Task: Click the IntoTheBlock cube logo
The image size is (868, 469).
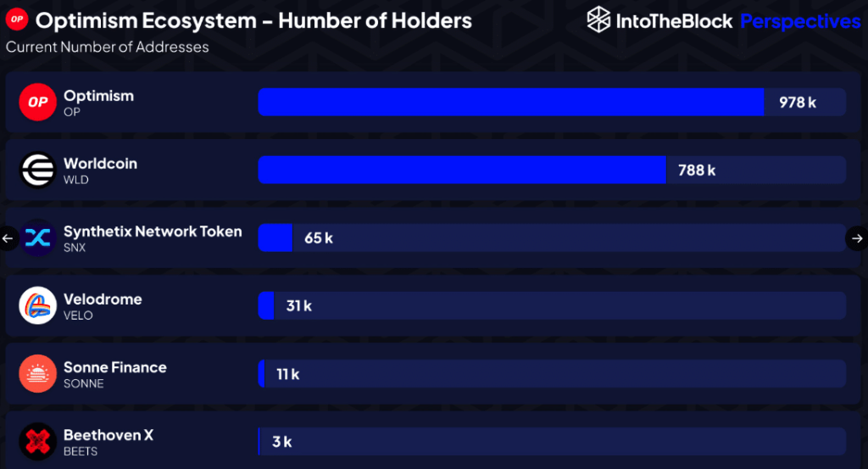Action: coord(599,20)
